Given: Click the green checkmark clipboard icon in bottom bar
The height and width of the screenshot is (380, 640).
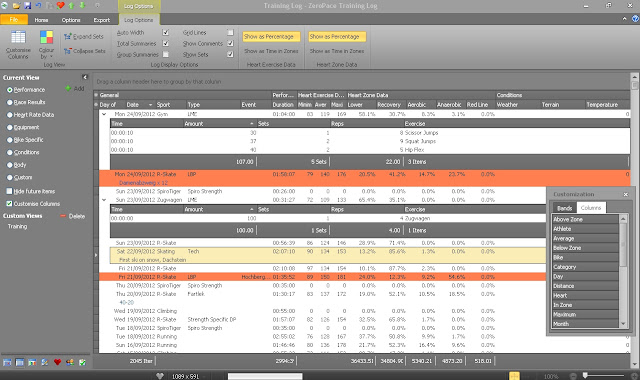Looking at the screenshot, I should click(x=82, y=362).
